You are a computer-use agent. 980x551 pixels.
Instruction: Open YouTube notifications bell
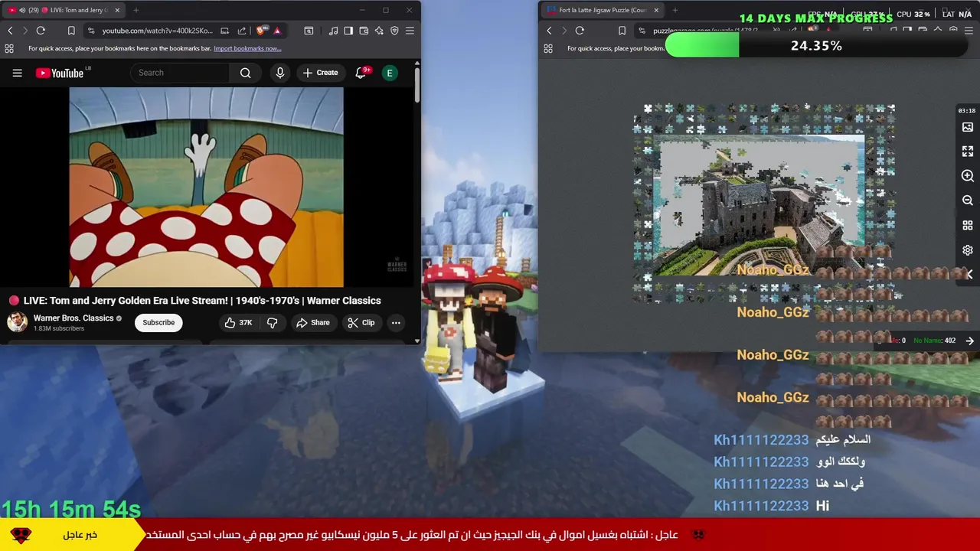tap(361, 73)
